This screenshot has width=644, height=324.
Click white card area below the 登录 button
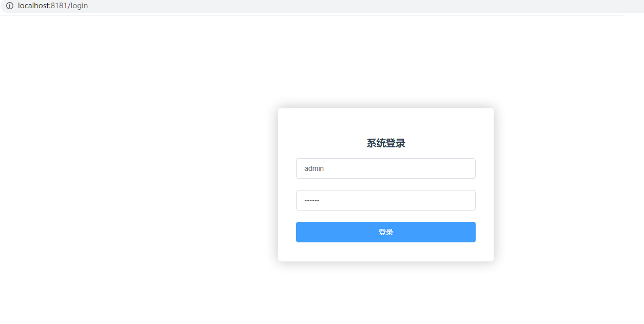coord(386,252)
